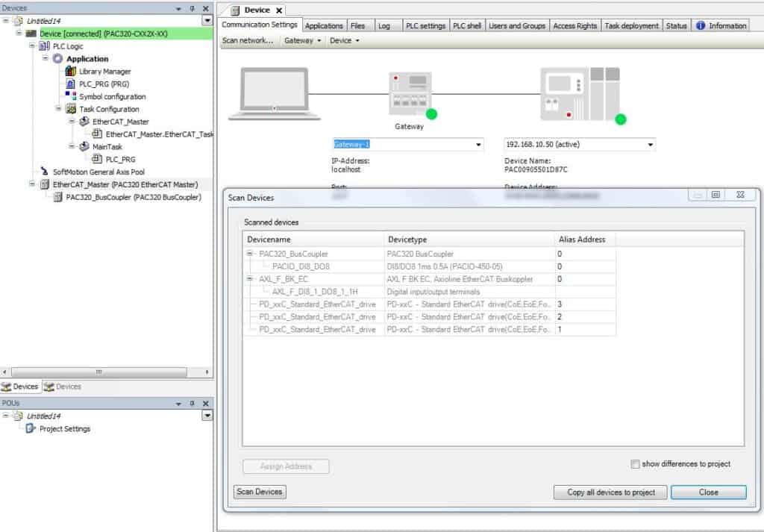Open the Gateway toolbar dropdown menu
This screenshot has height=532, width=764.
(303, 40)
